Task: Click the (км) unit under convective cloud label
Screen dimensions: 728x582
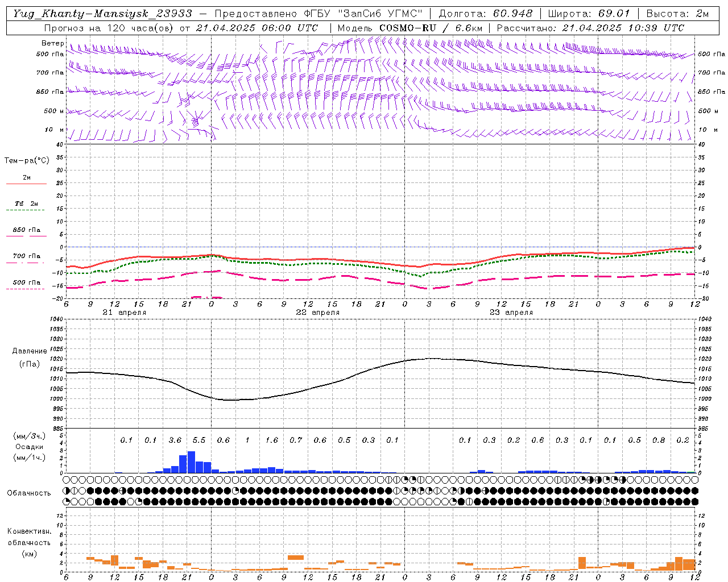Action: [x=29, y=554]
